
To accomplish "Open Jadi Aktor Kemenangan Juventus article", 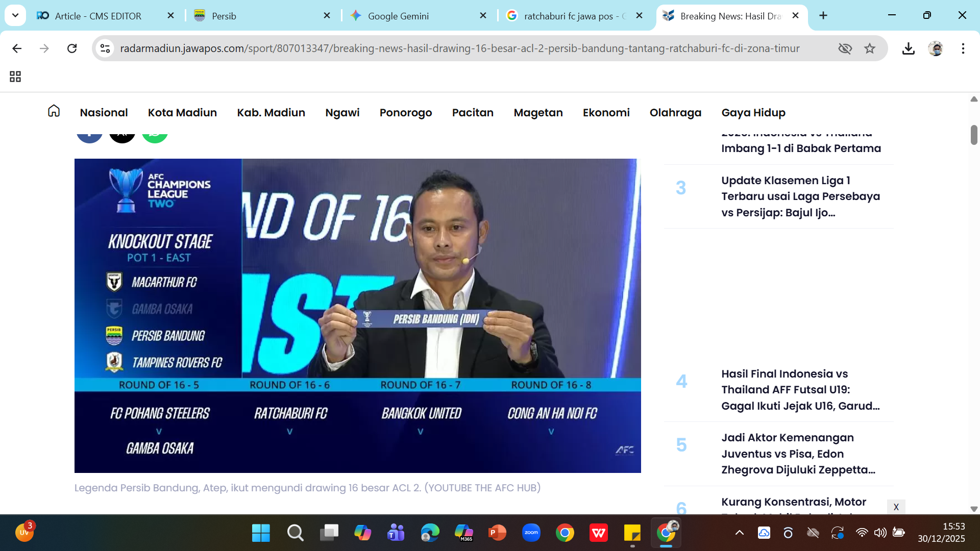I will [798, 454].
